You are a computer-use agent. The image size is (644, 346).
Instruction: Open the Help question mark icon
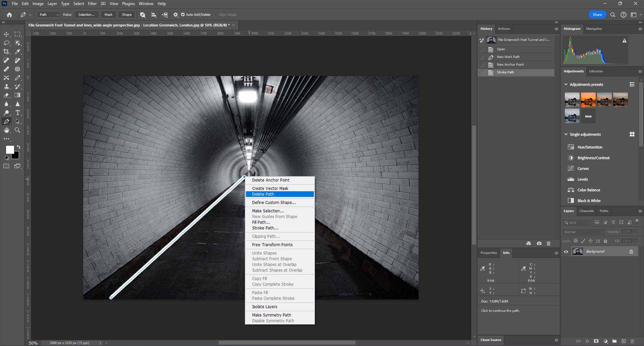(x=624, y=14)
